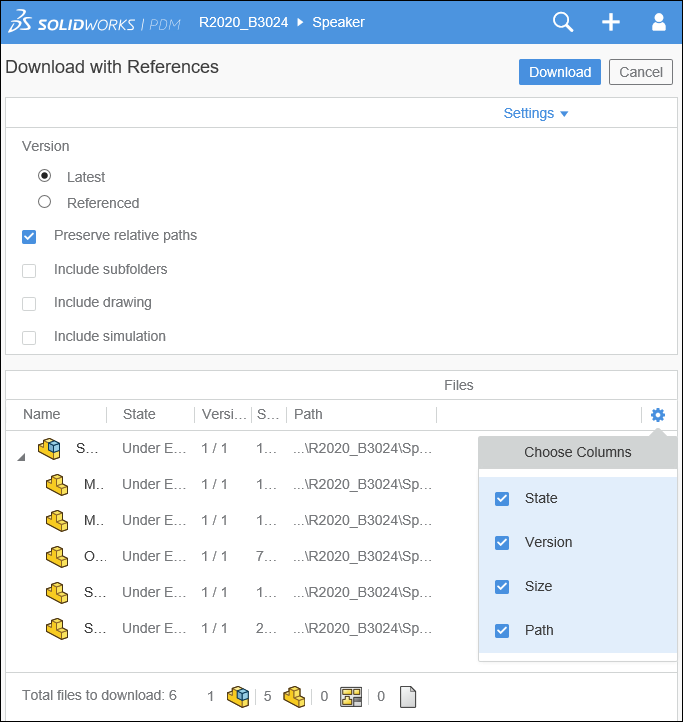Image resolution: width=683 pixels, height=722 pixels.
Task: Open the user account profile icon
Action: click(x=658, y=22)
